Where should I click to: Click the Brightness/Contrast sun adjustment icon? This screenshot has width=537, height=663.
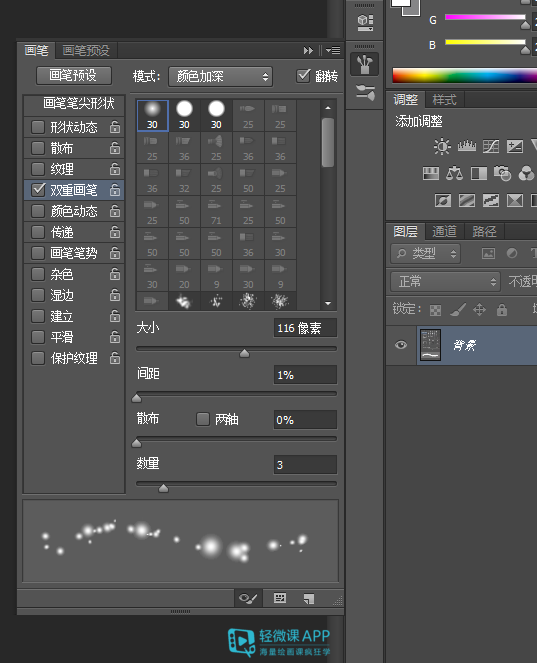pos(442,147)
